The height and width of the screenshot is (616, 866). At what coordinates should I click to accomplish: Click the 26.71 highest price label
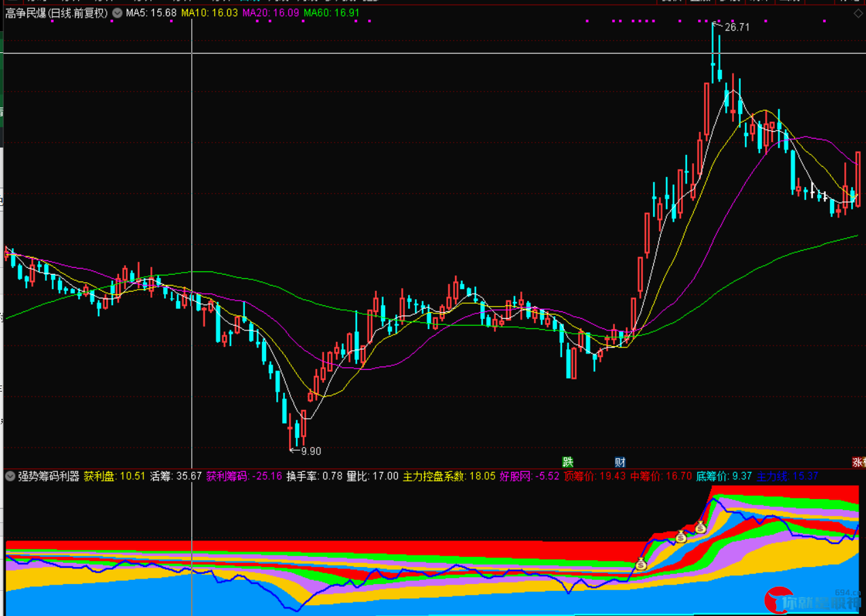coord(737,28)
